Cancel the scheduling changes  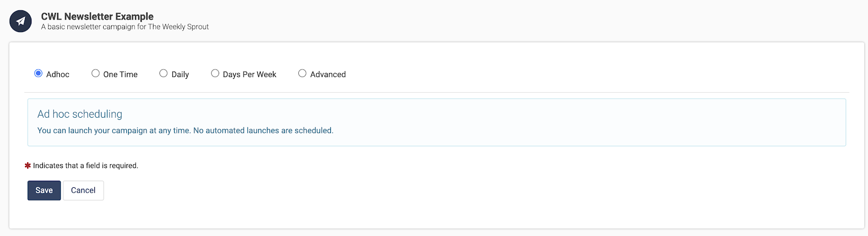click(83, 190)
